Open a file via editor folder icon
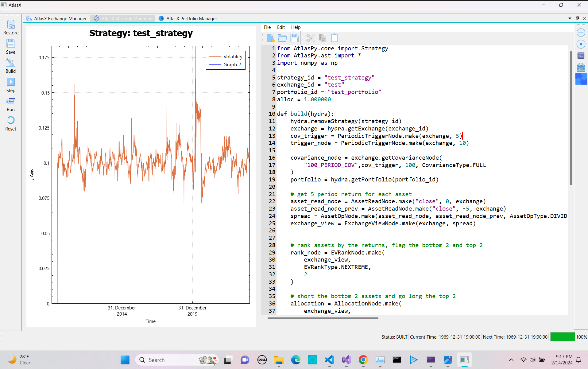The image size is (588, 369). 282,38
